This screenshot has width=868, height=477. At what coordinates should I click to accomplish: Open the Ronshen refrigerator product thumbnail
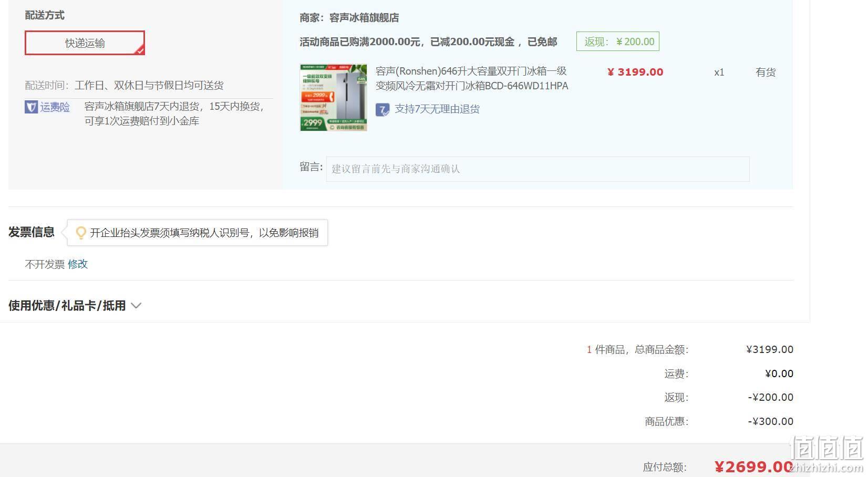[333, 98]
